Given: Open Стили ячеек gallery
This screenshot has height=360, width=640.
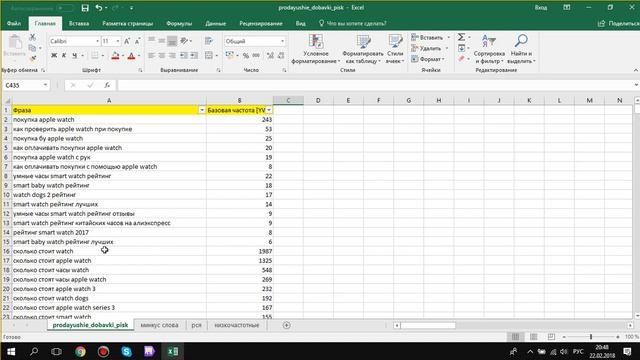Looking at the screenshot, I should [395, 49].
